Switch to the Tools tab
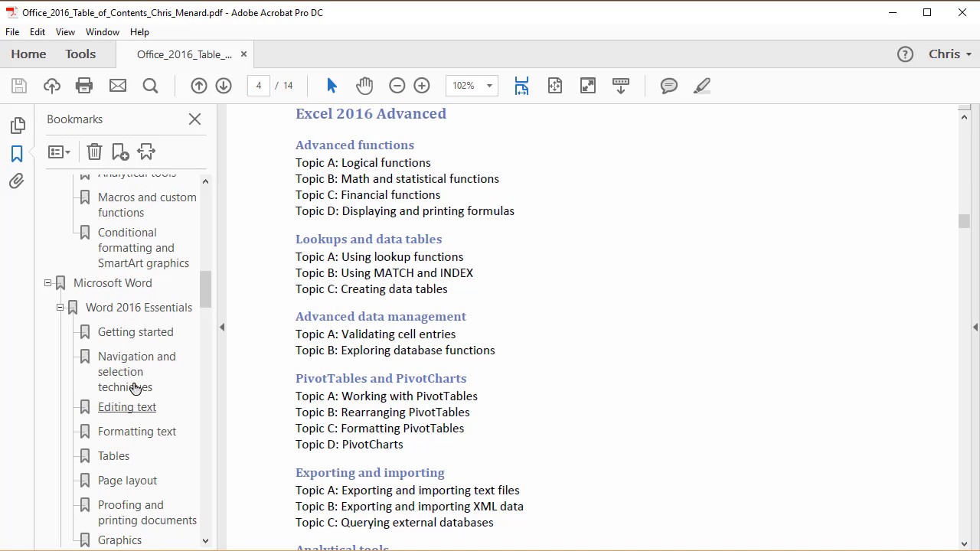 pos(80,54)
